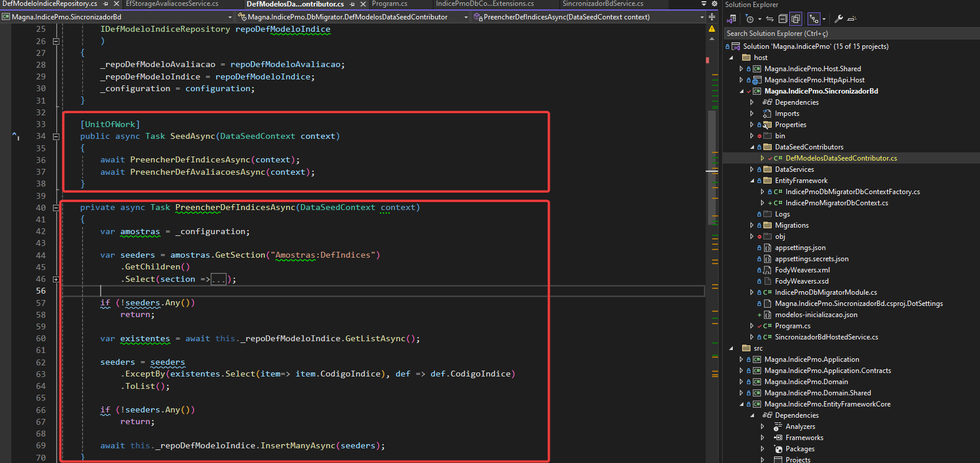
Task: Select Solution 'Magna.IndicePmo' root node
Action: tap(815, 46)
